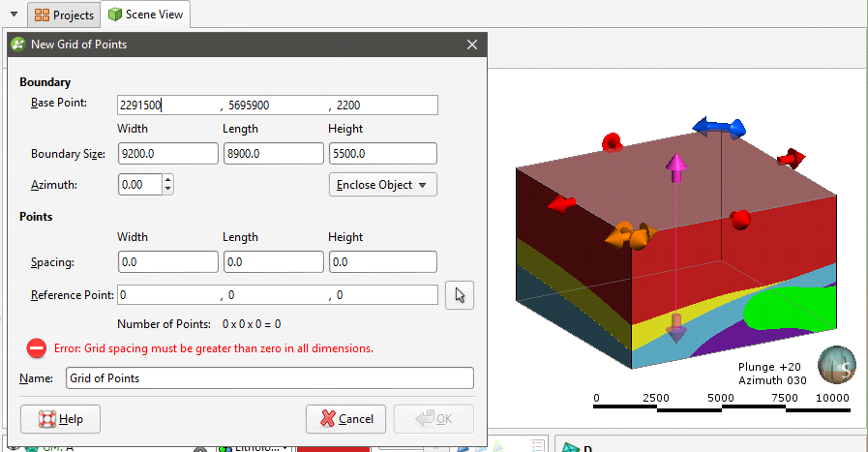Click the Help button

pyautogui.click(x=60, y=419)
